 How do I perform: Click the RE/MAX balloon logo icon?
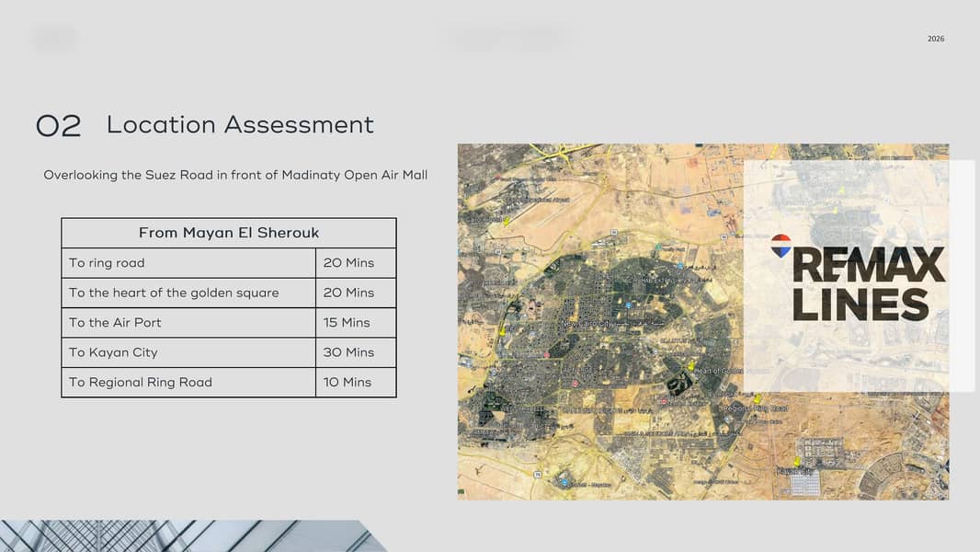coord(781,247)
